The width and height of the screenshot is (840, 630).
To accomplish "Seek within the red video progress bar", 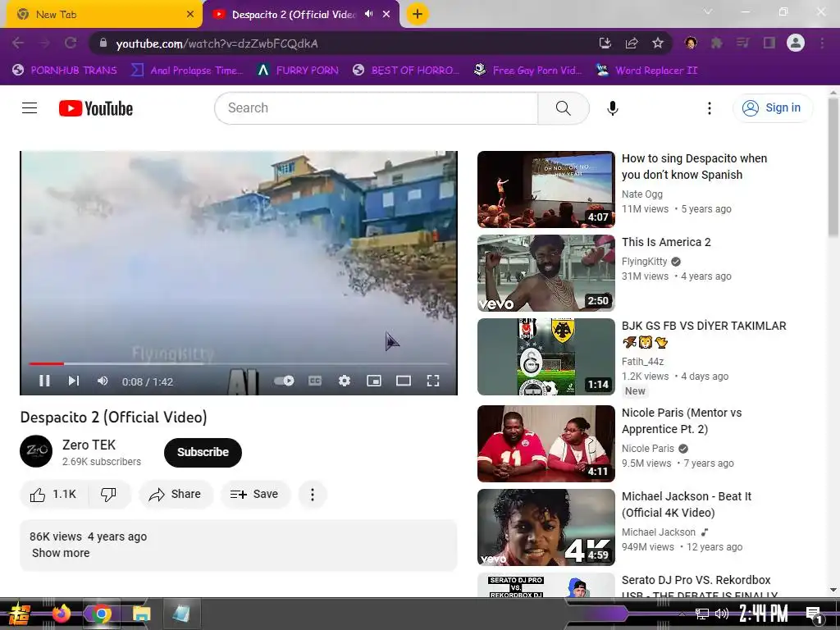I will click(239, 363).
